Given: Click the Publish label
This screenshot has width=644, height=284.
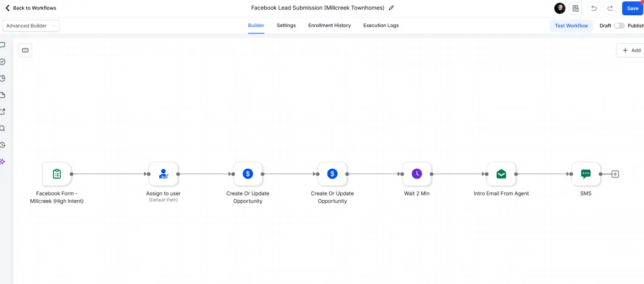Looking at the screenshot, I should click(x=636, y=26).
